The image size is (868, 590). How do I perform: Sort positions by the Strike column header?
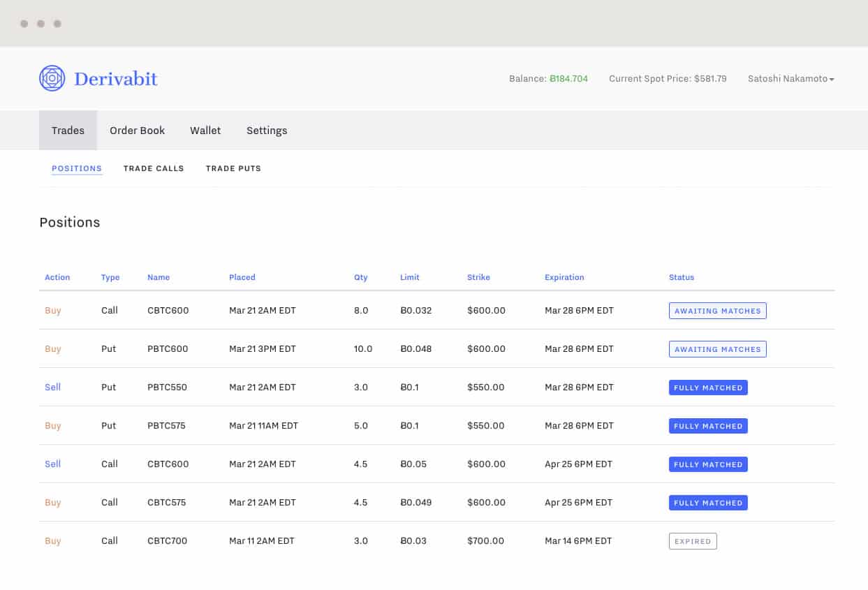tap(478, 277)
